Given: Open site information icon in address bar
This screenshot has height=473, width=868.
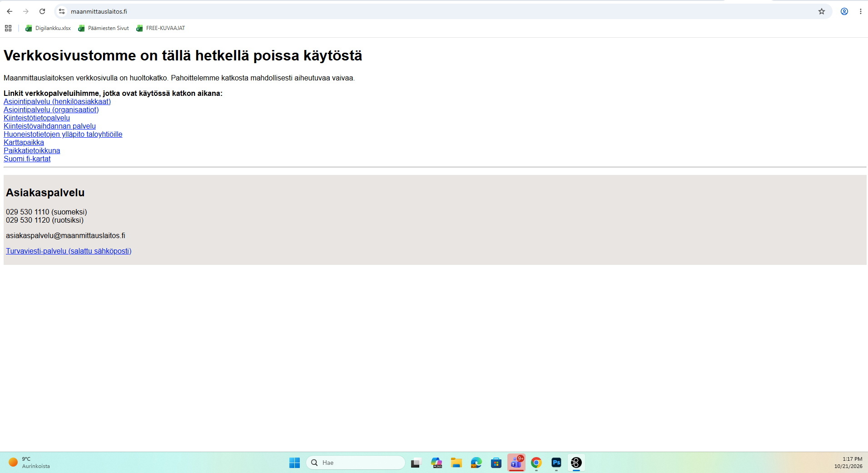Looking at the screenshot, I should (x=62, y=11).
